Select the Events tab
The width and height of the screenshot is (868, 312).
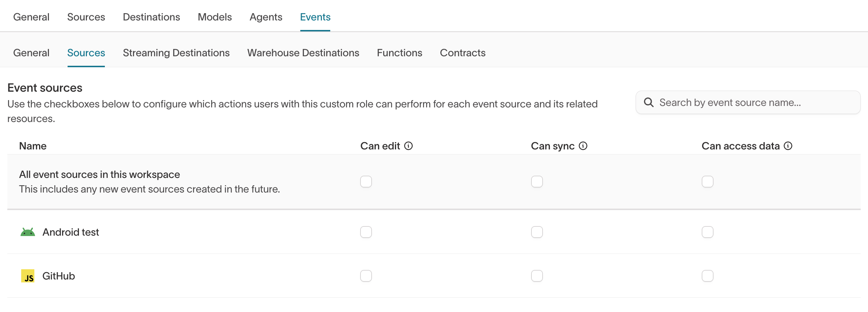(315, 17)
